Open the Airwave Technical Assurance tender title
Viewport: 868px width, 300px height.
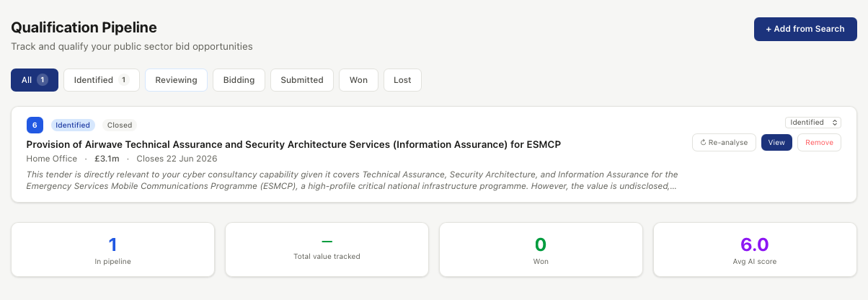coord(293,144)
